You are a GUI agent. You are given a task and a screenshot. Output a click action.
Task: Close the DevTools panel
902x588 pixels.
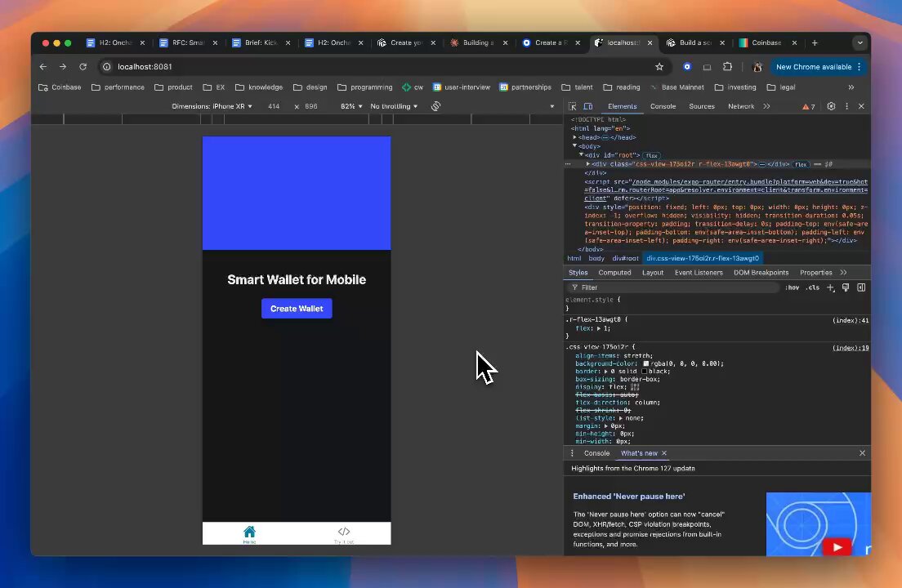[861, 106]
